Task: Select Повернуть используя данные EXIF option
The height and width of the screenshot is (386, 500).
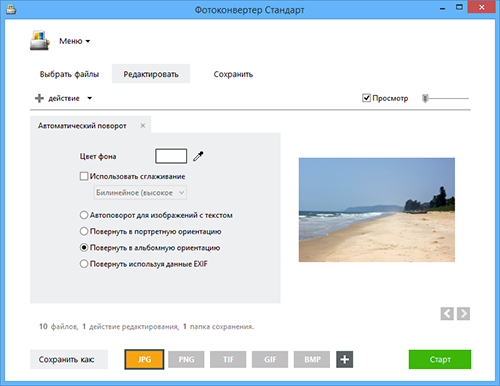Action: pyautogui.click(x=84, y=264)
